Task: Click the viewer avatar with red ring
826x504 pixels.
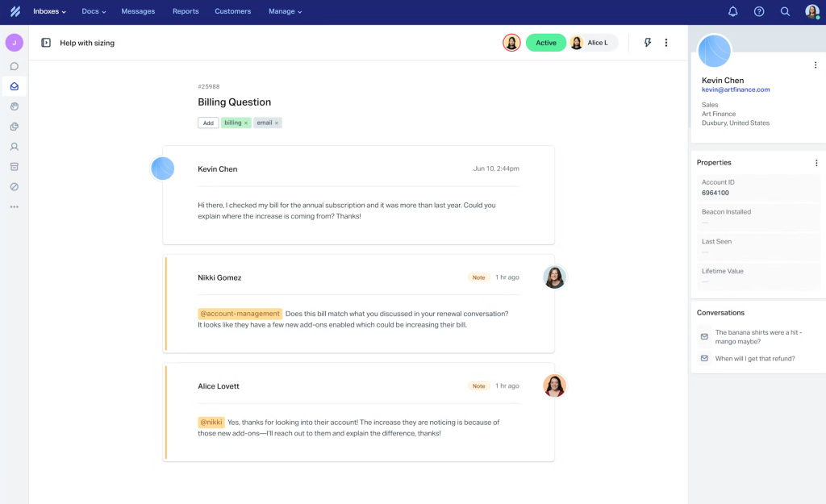Action: pyautogui.click(x=511, y=43)
